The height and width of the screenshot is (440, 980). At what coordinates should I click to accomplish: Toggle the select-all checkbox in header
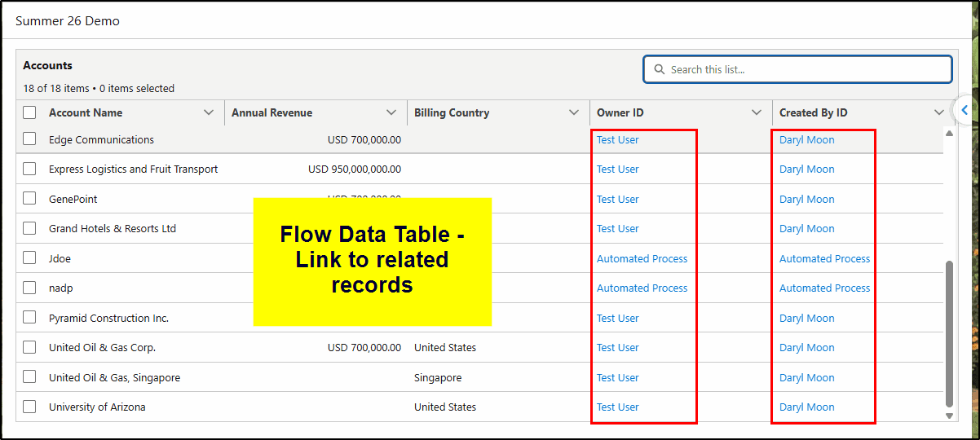29,112
